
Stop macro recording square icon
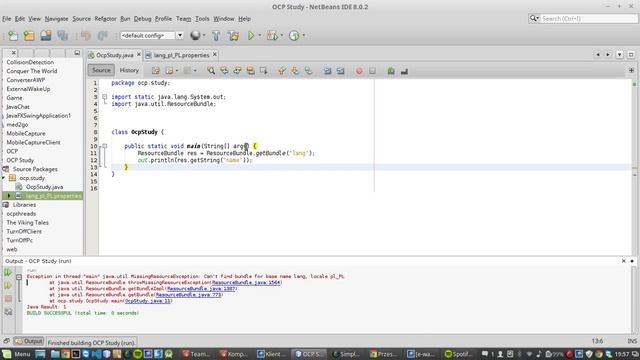[x=372, y=71]
